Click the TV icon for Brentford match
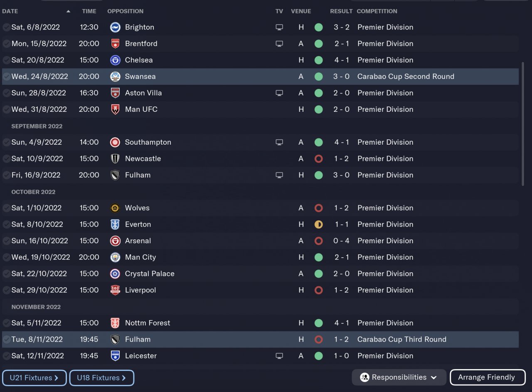The image size is (532, 392). [279, 44]
